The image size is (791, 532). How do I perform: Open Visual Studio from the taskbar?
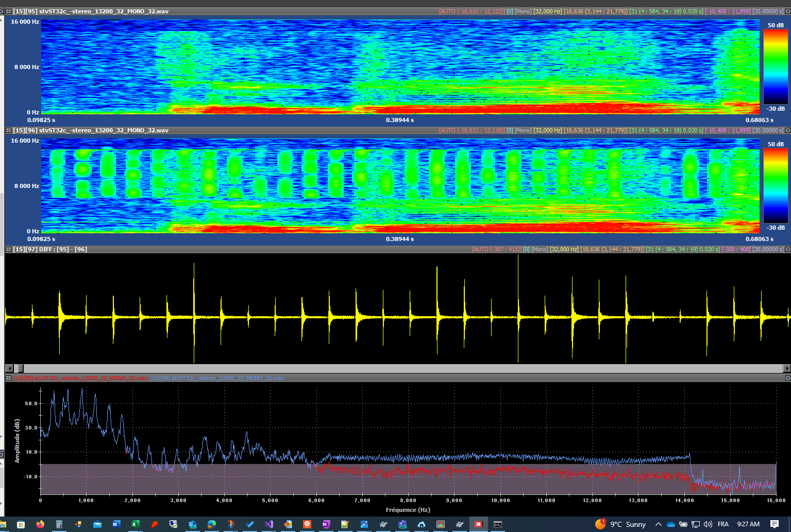[268, 524]
